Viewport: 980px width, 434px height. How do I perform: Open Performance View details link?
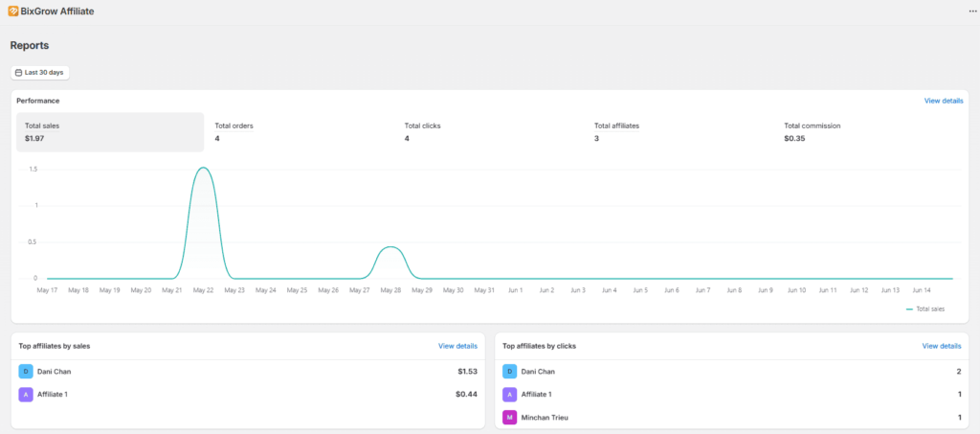click(x=943, y=101)
